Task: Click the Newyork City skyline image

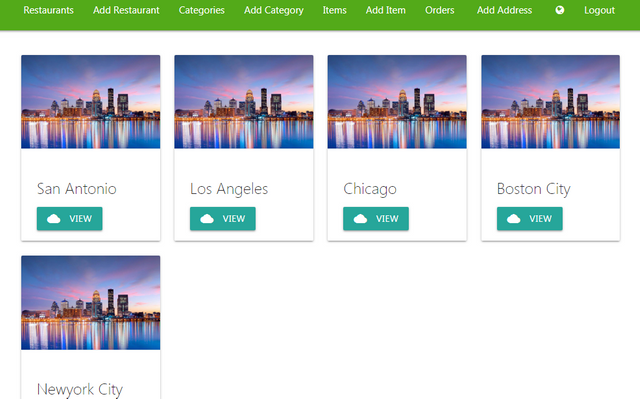Action: (x=91, y=303)
